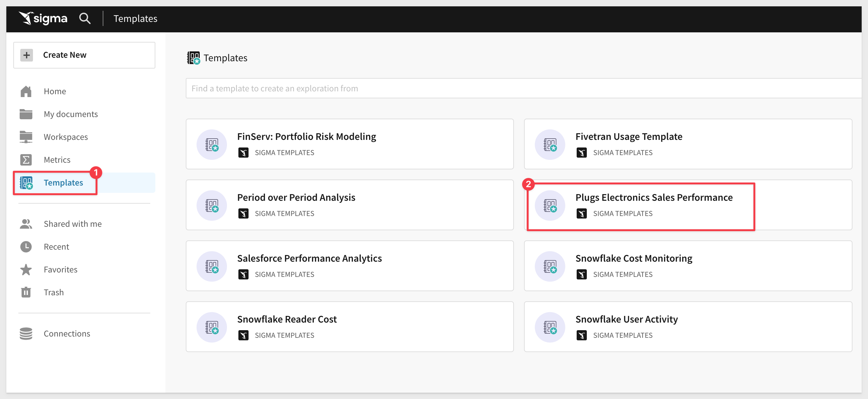Click Period over Period Analysis template icon
This screenshot has width=868, height=399.
click(212, 206)
